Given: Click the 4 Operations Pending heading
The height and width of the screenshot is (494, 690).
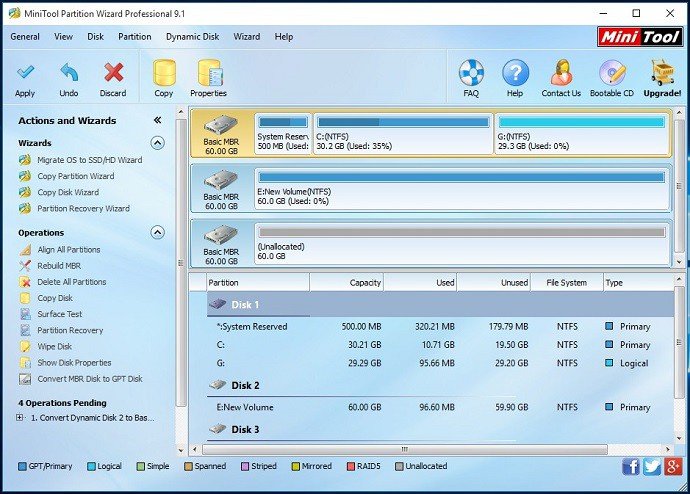Looking at the screenshot, I should [x=62, y=403].
